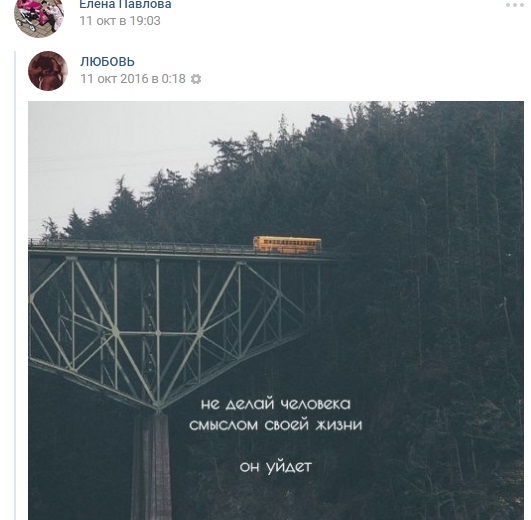Click the bridge railing along the road deck
Image resolution: width=531 pixels, height=520 pixels.
(x=141, y=246)
